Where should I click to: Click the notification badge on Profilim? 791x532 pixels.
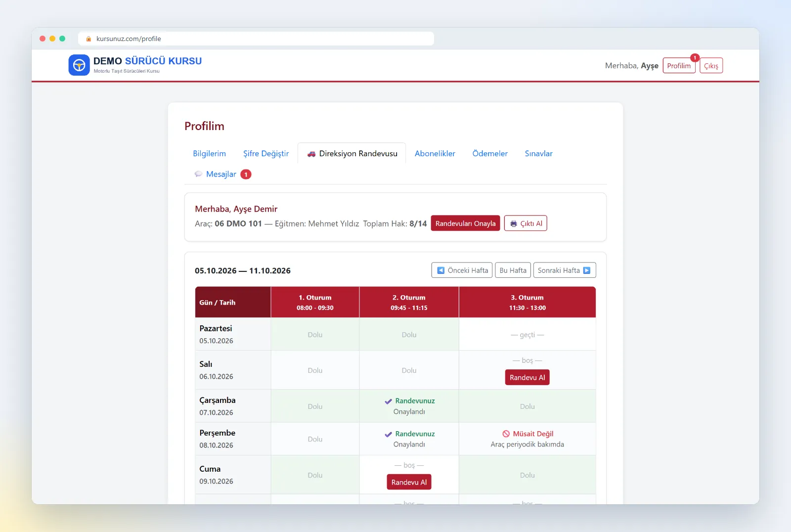click(695, 58)
